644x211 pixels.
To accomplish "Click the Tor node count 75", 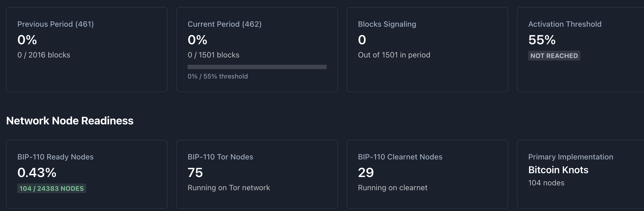I will pos(195,173).
